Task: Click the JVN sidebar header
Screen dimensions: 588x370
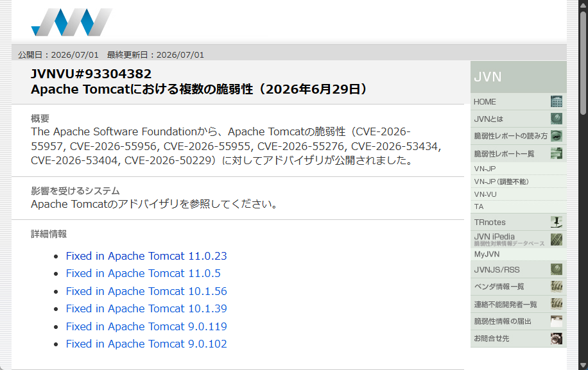Action: coord(518,77)
